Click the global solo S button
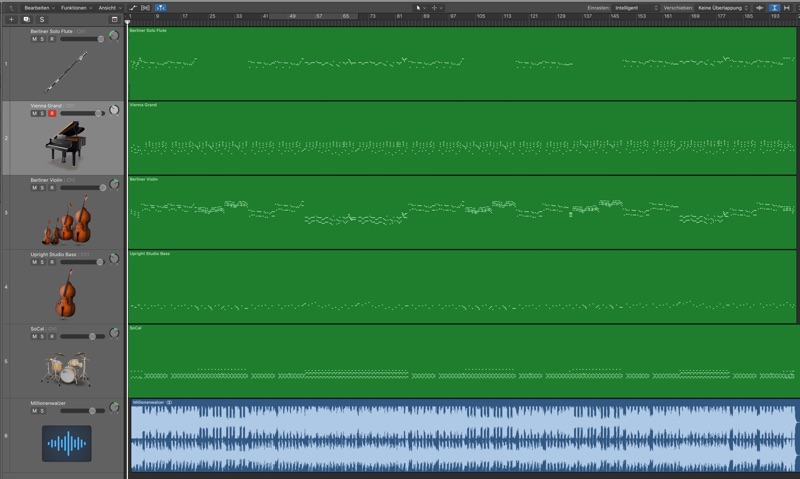This screenshot has height=479, width=800. click(x=42, y=19)
